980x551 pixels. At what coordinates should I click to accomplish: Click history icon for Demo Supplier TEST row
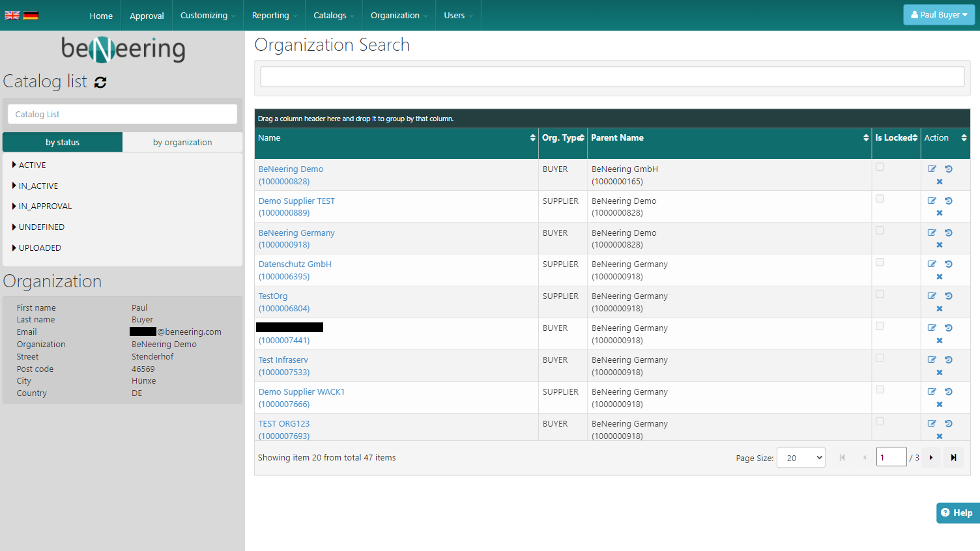pos(949,201)
